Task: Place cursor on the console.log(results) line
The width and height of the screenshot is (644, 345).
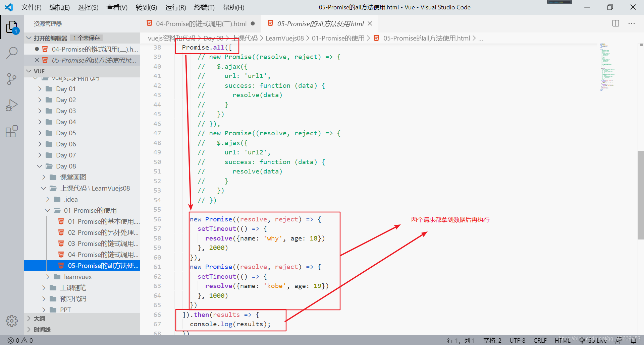Action: pos(230,324)
